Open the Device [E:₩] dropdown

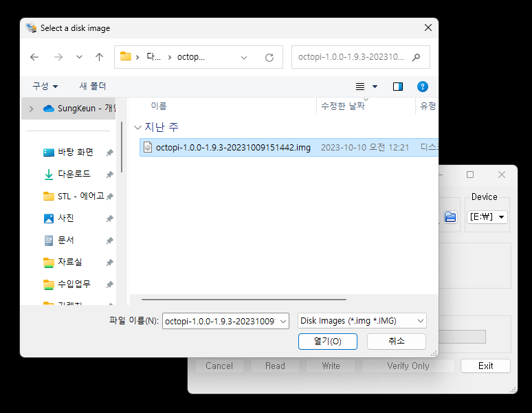click(x=487, y=217)
